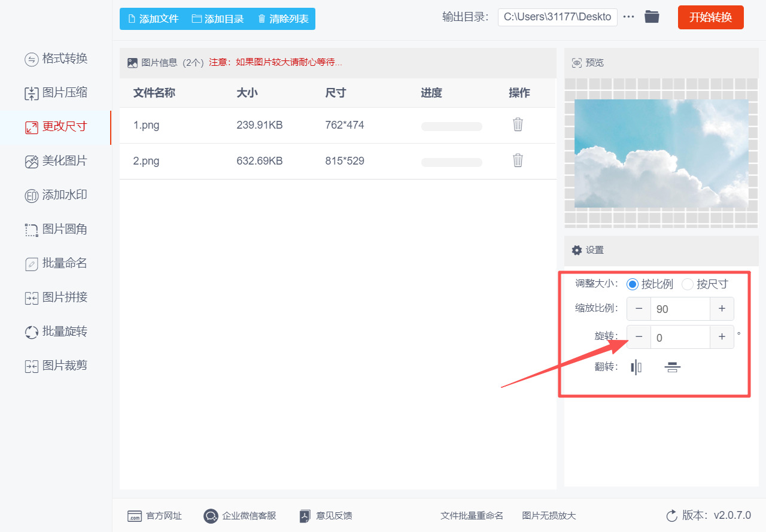
Task: Increase the 旋转 rotation angle
Action: (722, 337)
